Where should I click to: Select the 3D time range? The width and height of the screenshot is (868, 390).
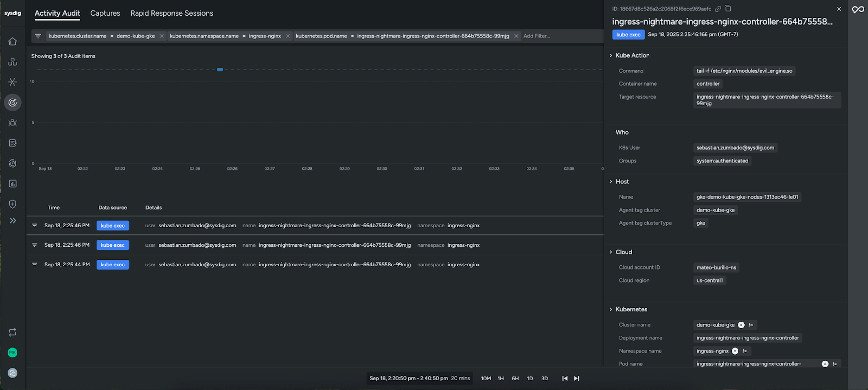coord(545,379)
